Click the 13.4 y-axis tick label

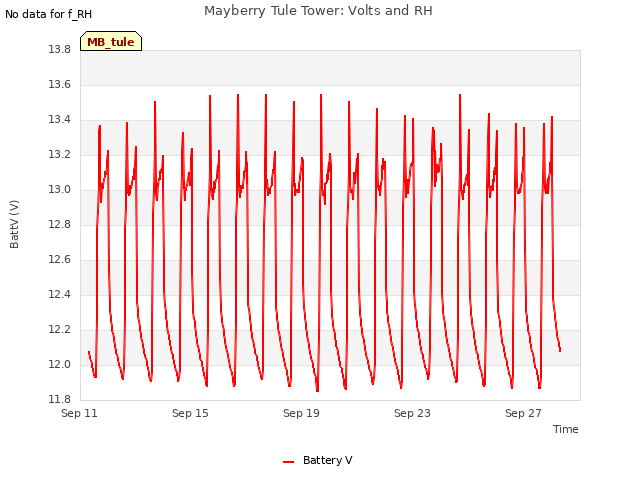coord(60,120)
